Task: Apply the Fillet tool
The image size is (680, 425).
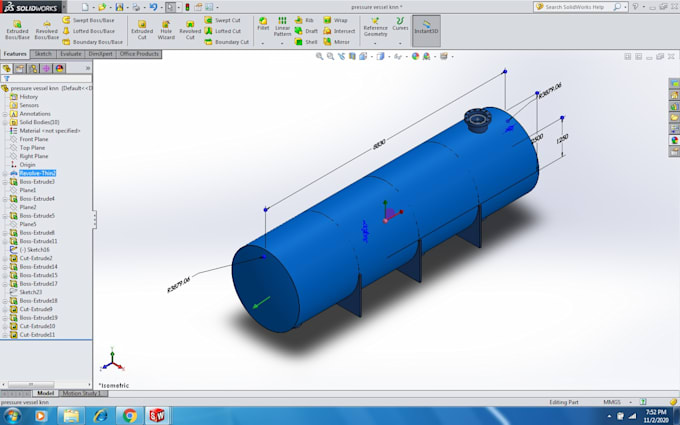Action: pos(263,24)
